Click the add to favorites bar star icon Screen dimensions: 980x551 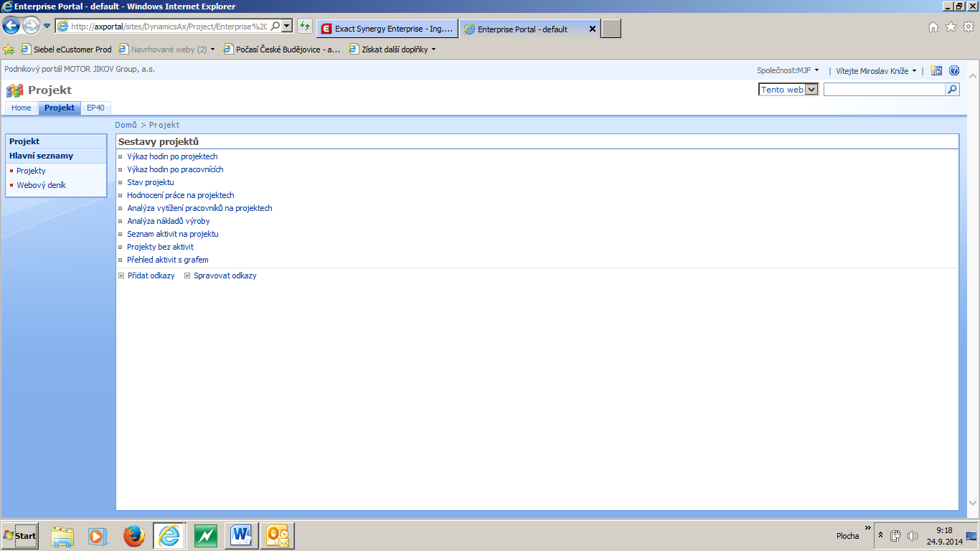9,50
